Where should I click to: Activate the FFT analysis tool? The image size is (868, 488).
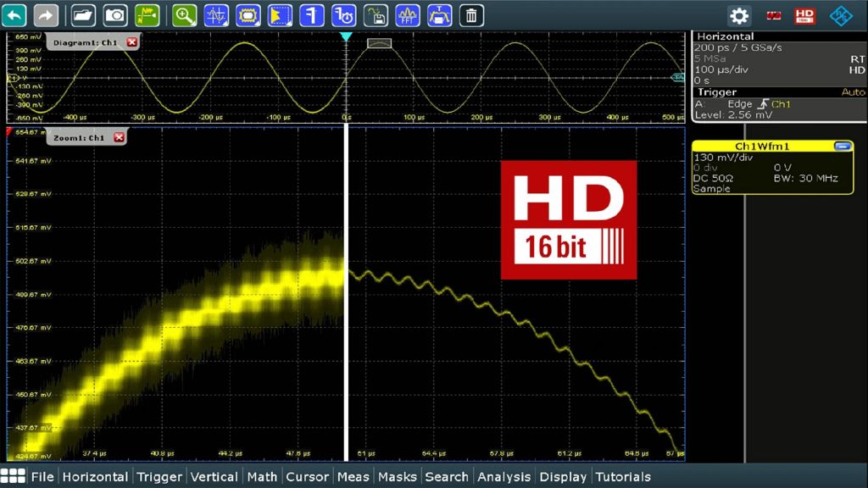[408, 14]
